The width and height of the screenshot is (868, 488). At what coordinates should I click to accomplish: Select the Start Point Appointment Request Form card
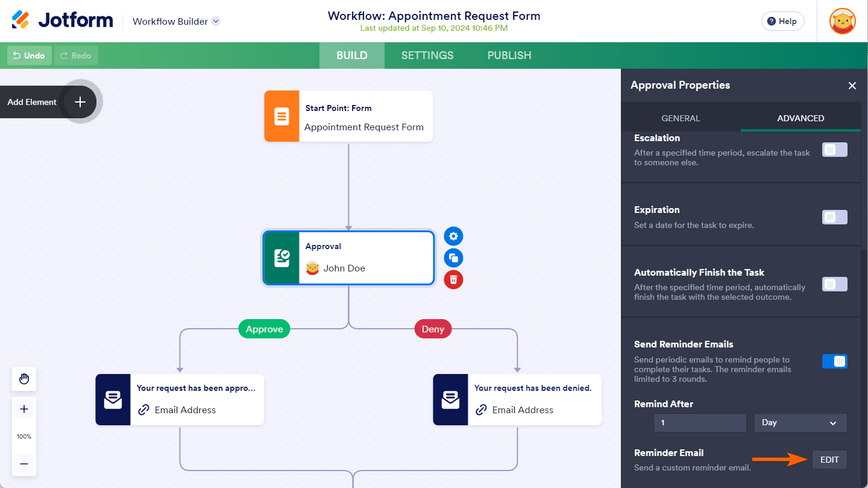click(x=348, y=116)
